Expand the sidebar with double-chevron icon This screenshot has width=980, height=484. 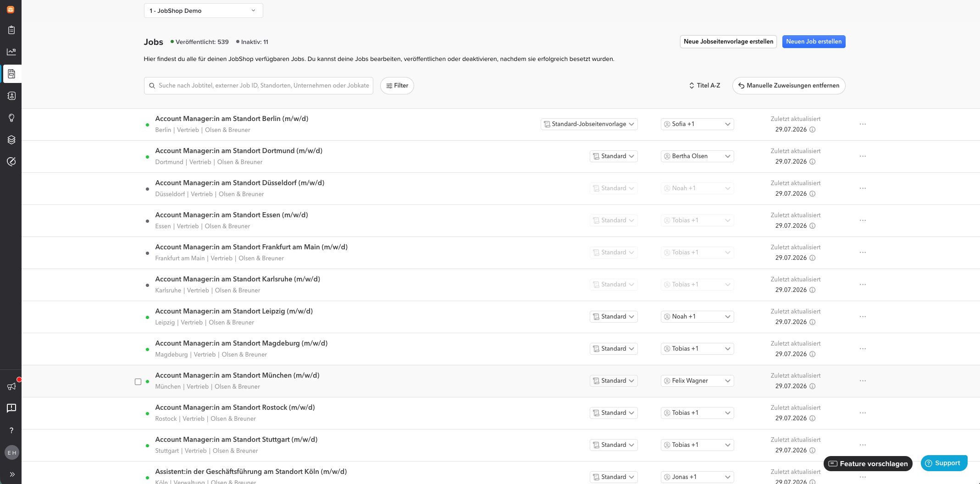click(x=12, y=474)
